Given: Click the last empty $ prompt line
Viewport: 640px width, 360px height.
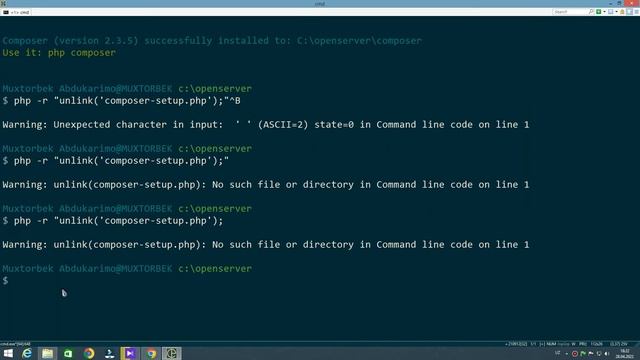Looking at the screenshot, I should [5, 280].
